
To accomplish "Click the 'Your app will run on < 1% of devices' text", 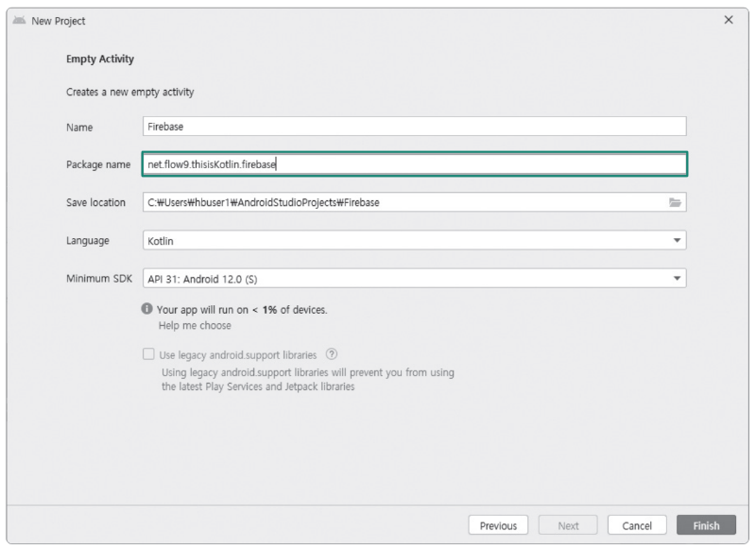I will [x=242, y=310].
